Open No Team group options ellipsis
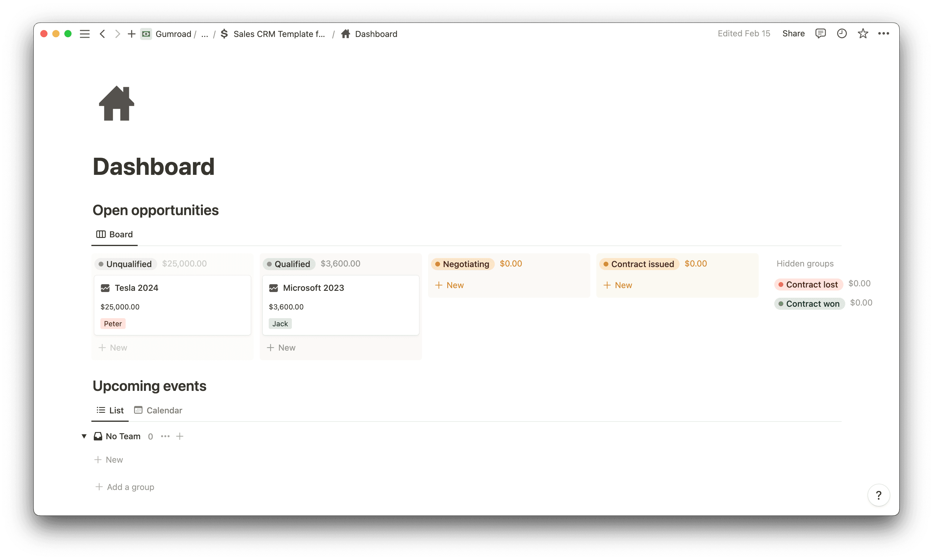Viewport: 933px width, 560px height. 165,436
